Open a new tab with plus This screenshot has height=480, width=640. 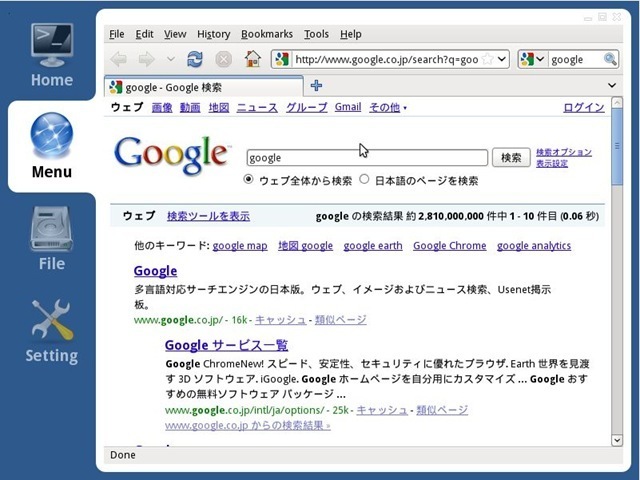316,86
